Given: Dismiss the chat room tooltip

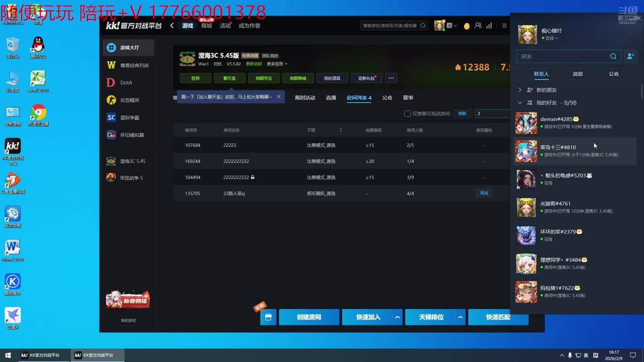Looking at the screenshot, I should [x=279, y=97].
